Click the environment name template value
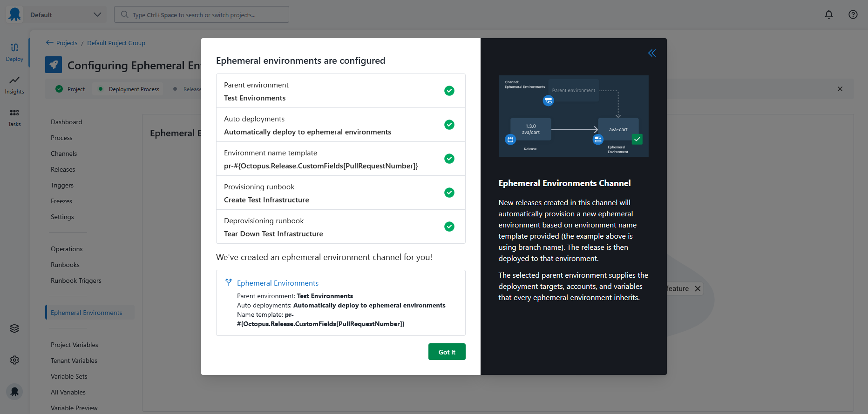This screenshot has height=414, width=868. tap(321, 166)
